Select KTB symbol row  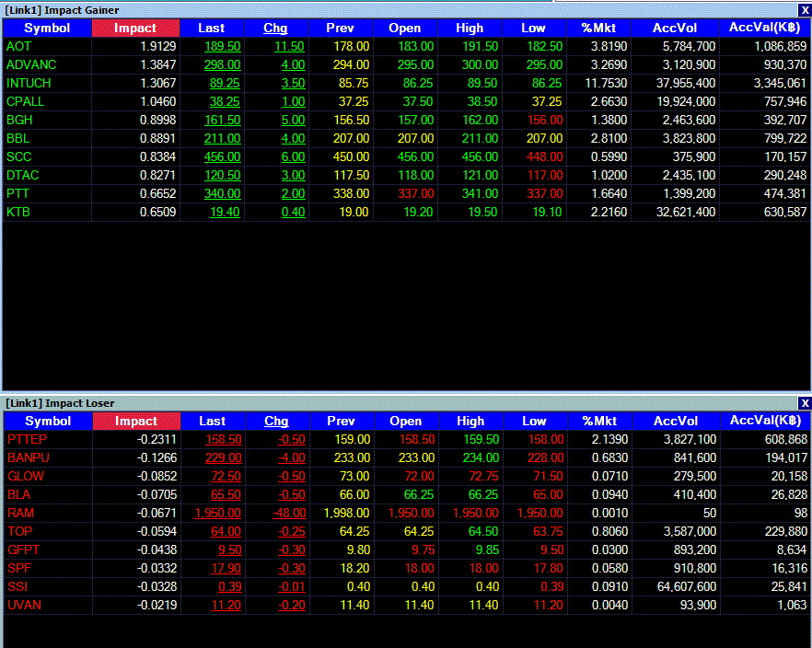(x=18, y=212)
